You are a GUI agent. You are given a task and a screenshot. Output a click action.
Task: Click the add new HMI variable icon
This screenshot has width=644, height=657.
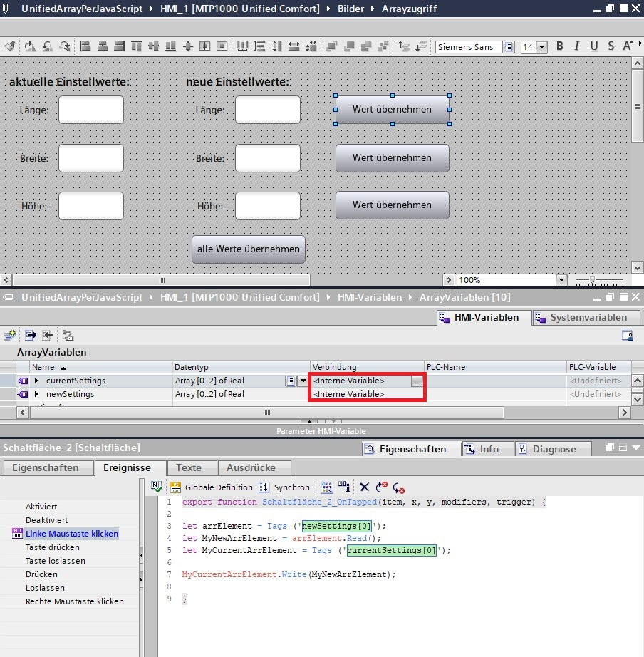pyautogui.click(x=10, y=335)
